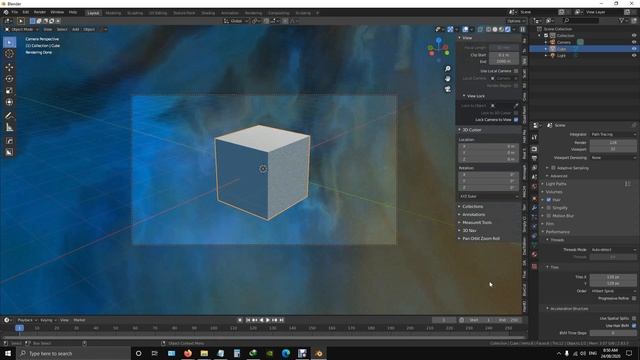This screenshot has height=360, width=640.
Task: Open the outliner filter funnel
Action: [621, 20]
